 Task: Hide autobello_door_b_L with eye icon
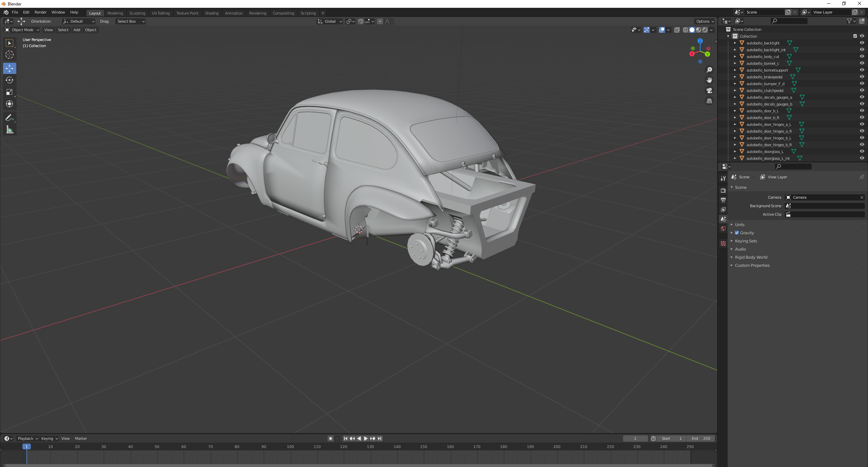(862, 111)
